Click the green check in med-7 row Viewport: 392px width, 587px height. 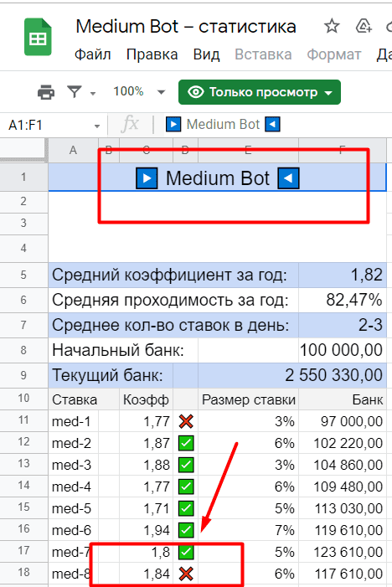(186, 552)
